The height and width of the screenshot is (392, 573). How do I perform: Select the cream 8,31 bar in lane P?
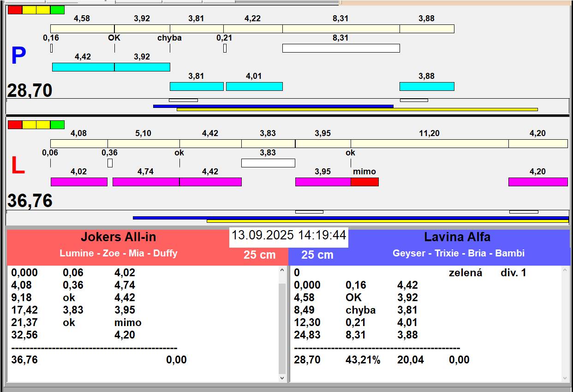point(341,29)
